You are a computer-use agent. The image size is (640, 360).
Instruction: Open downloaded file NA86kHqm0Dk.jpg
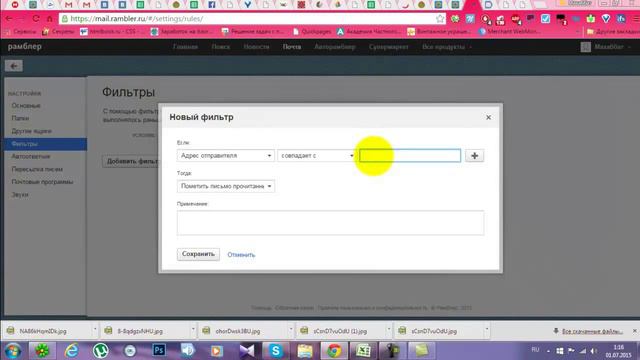43,331
